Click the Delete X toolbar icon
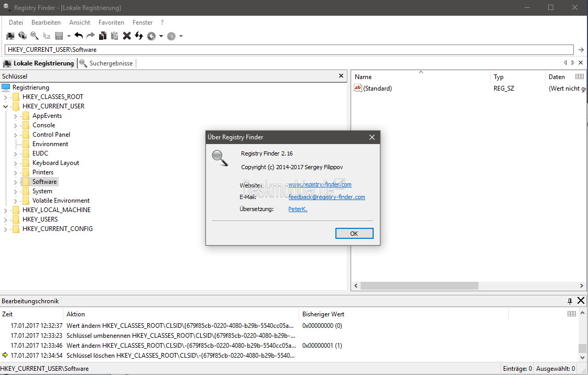The width and height of the screenshot is (588, 375). 127,36
